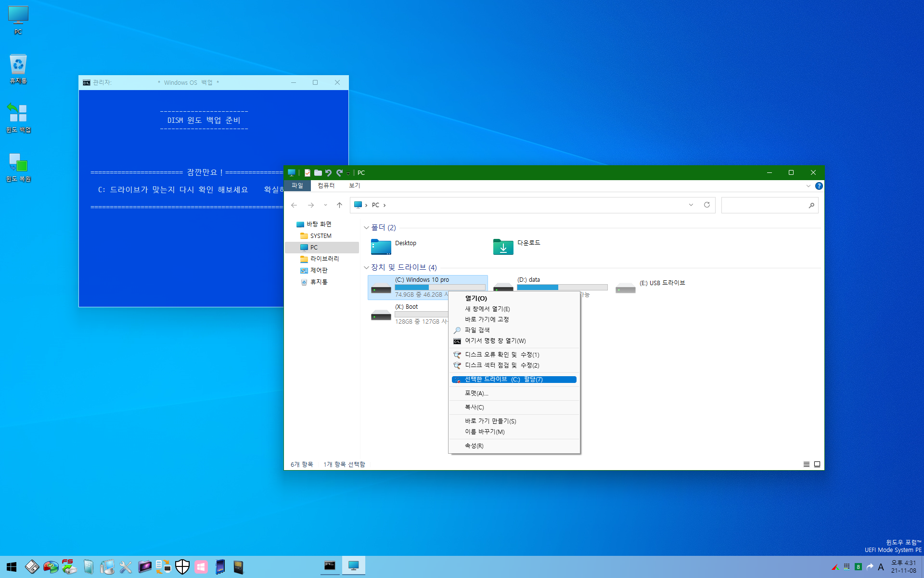
Task: Click the Back navigation arrow
Action: click(294, 205)
